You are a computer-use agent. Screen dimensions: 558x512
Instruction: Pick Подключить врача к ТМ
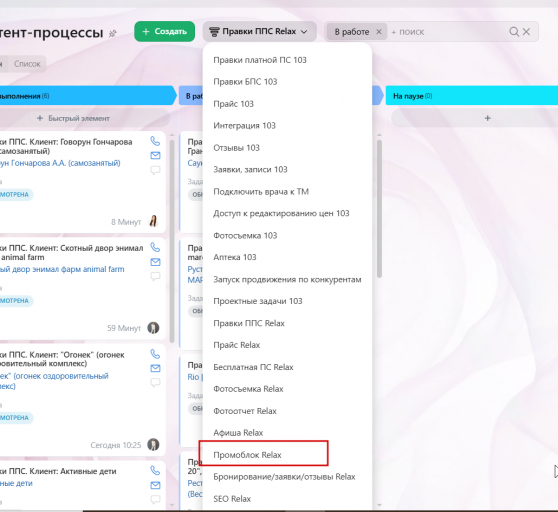[261, 192]
